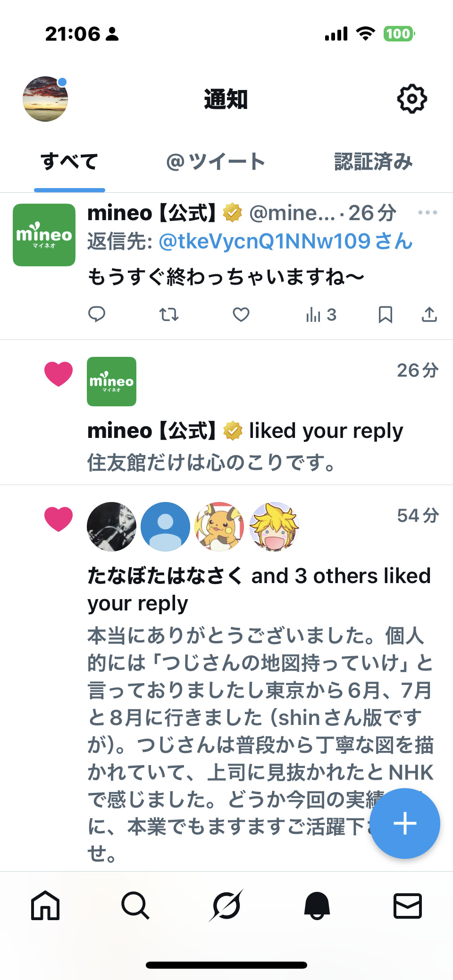Open account menu via profile avatar

[45, 99]
